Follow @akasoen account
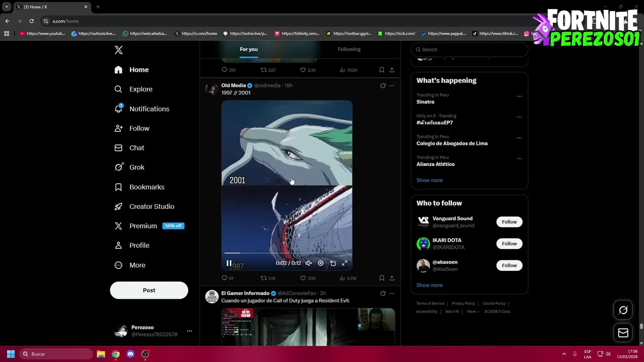 (x=509, y=265)
